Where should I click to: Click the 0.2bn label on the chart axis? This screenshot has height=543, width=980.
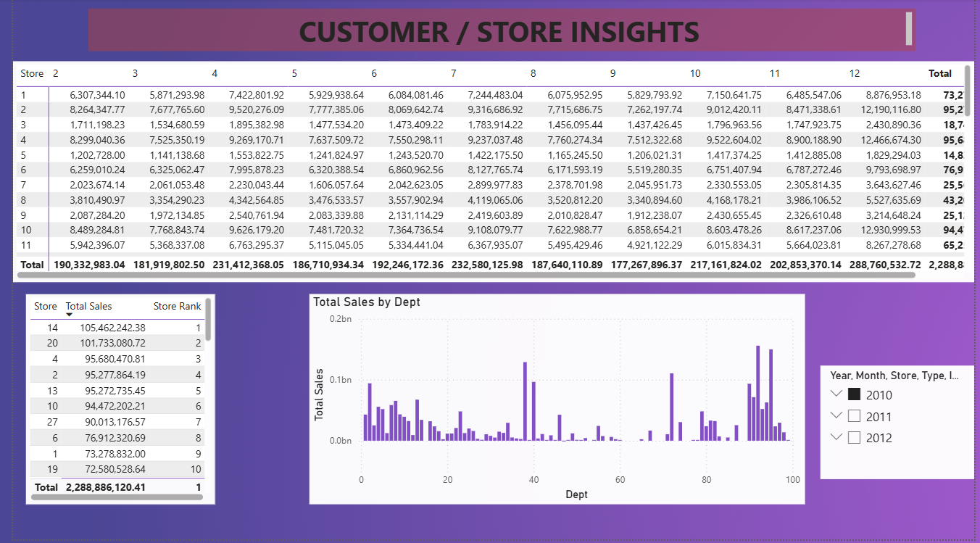(x=341, y=319)
